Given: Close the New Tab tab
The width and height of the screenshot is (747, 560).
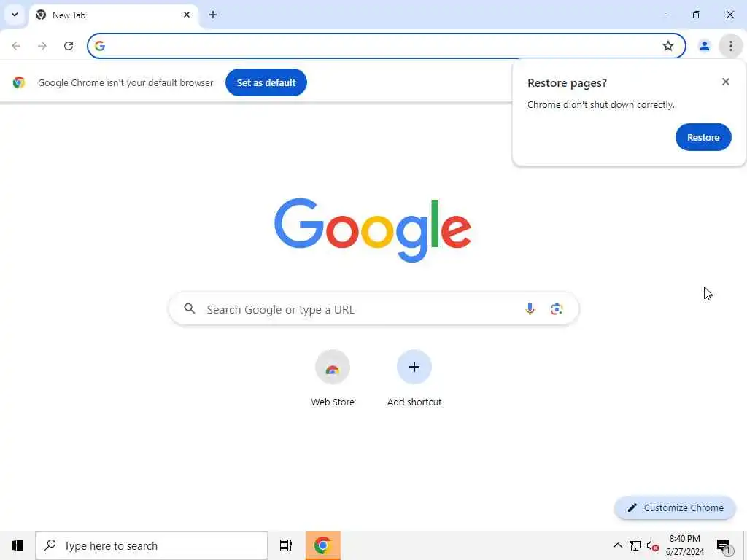Looking at the screenshot, I should [187, 15].
